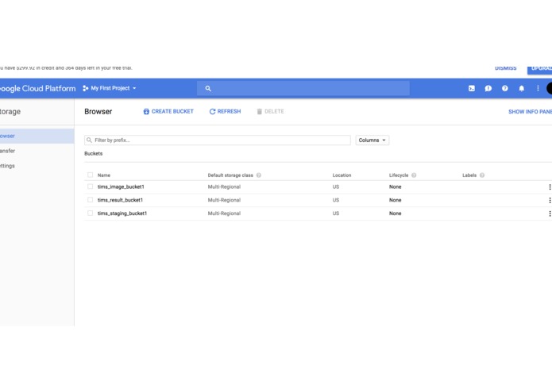Select the Browser sidebar item
The image size is (552, 392).
[x=37, y=136]
